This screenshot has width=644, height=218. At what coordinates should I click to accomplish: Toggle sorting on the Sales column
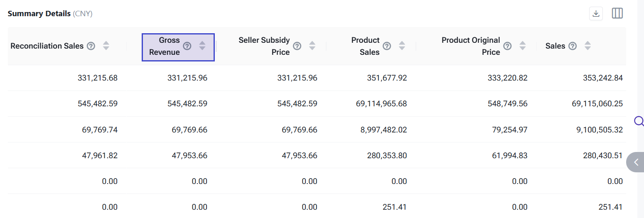[x=587, y=46]
